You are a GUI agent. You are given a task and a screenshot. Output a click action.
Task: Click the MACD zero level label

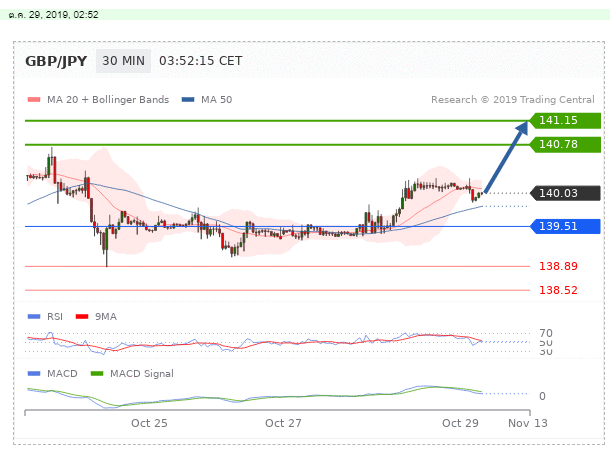click(542, 396)
